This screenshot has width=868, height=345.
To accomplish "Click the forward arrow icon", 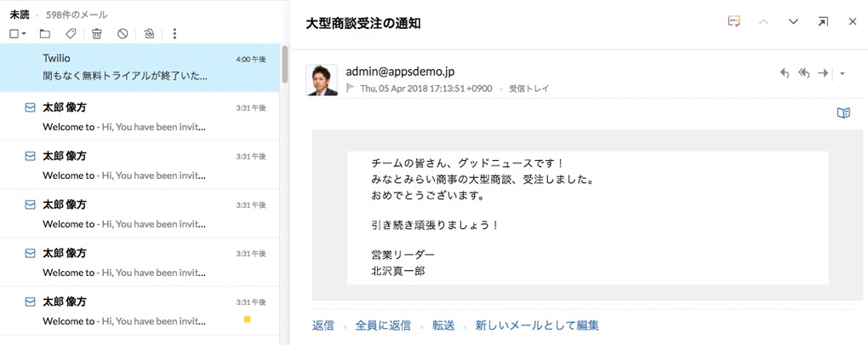I will tap(823, 73).
